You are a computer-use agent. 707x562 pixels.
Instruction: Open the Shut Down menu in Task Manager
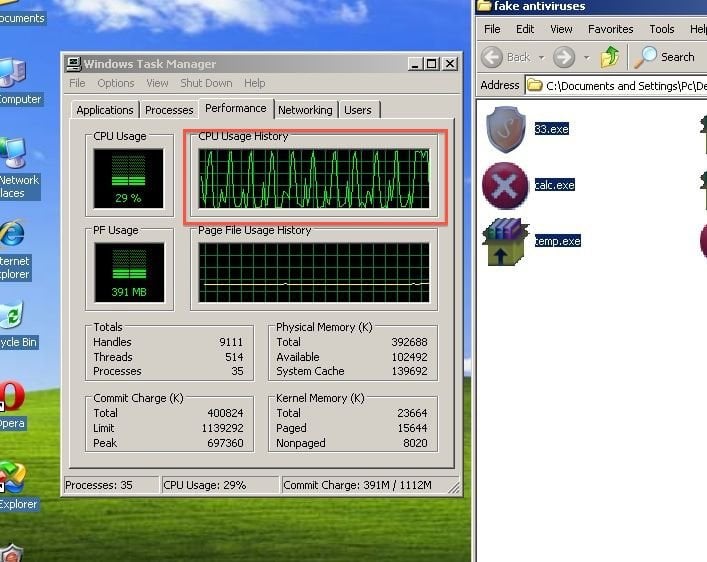pyautogui.click(x=206, y=83)
